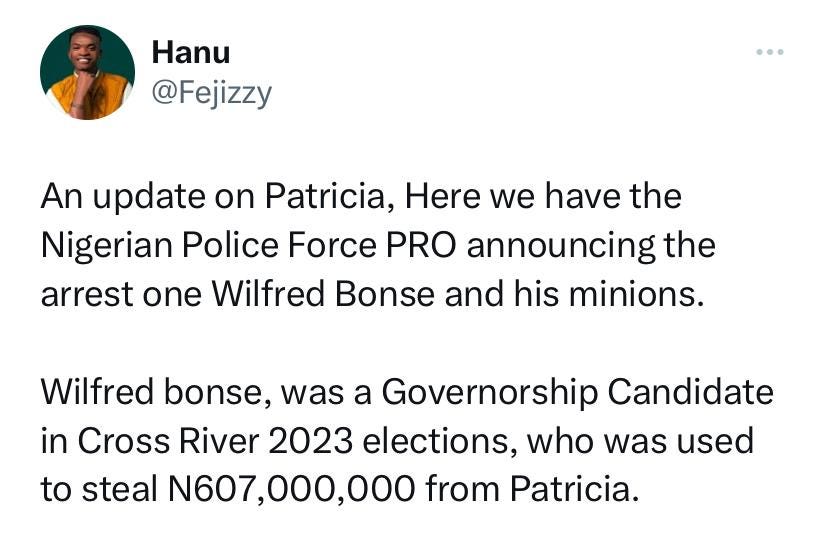Click the @Fejizzy handle
The width and height of the screenshot is (828, 558).
pyautogui.click(x=211, y=93)
